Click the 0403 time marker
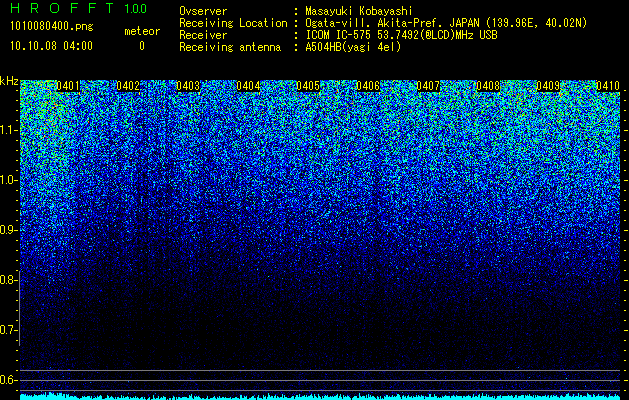Image resolution: width=629 pixels, height=400 pixels. [x=188, y=86]
